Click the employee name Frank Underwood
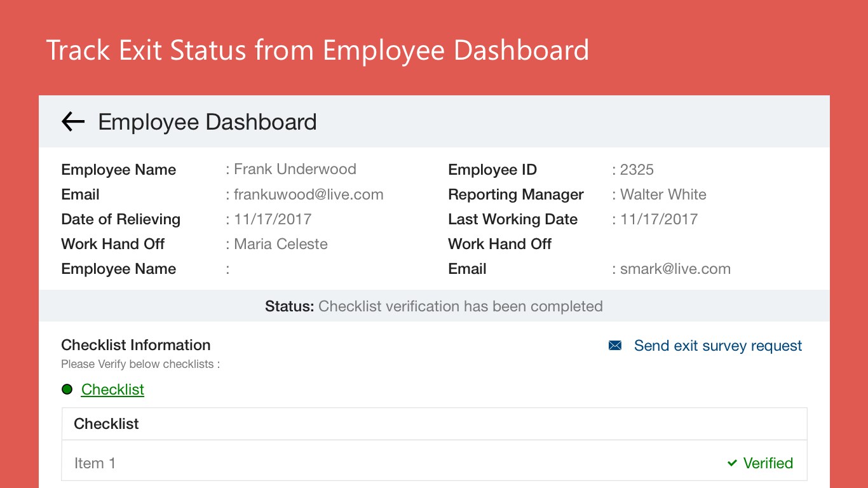The width and height of the screenshot is (868, 488). coord(295,170)
